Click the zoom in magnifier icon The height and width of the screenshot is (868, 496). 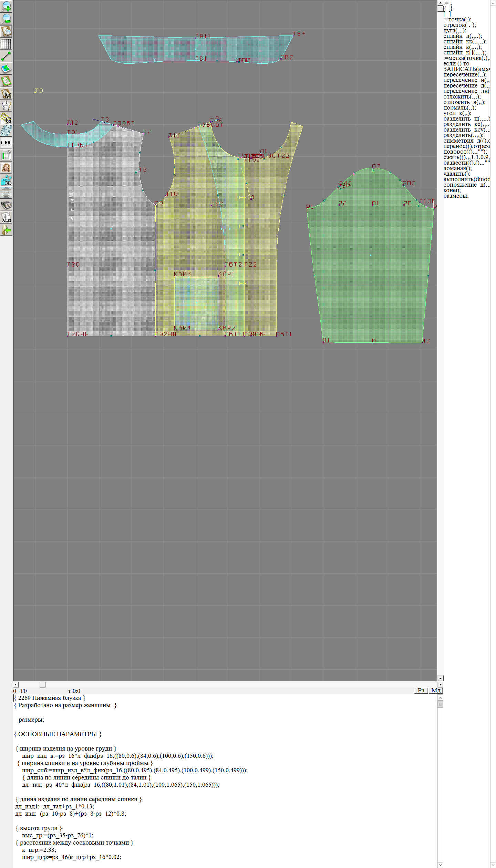coord(6,6)
